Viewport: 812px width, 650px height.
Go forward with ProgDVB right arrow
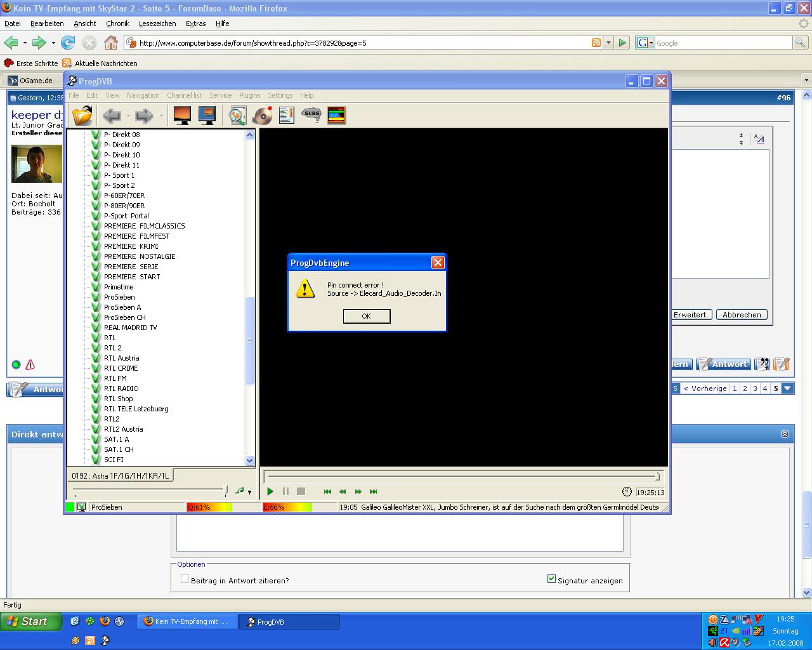pyautogui.click(x=145, y=116)
